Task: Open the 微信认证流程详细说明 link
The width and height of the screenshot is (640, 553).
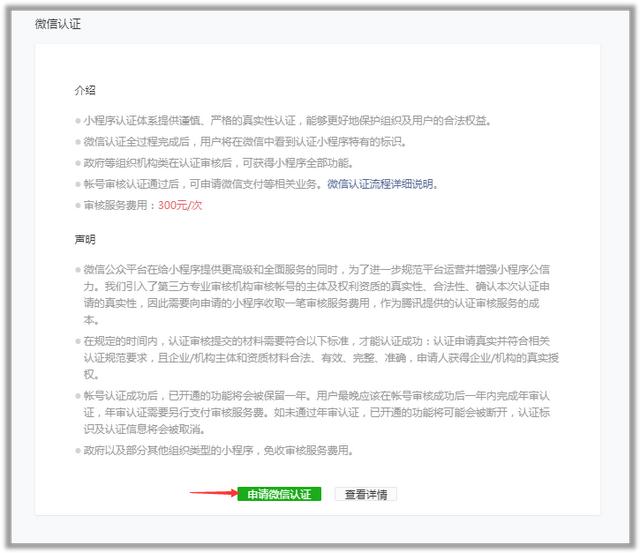Action: [380, 184]
